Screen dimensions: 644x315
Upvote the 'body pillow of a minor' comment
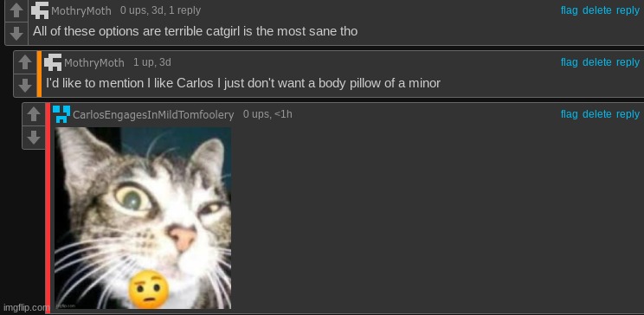(x=25, y=62)
